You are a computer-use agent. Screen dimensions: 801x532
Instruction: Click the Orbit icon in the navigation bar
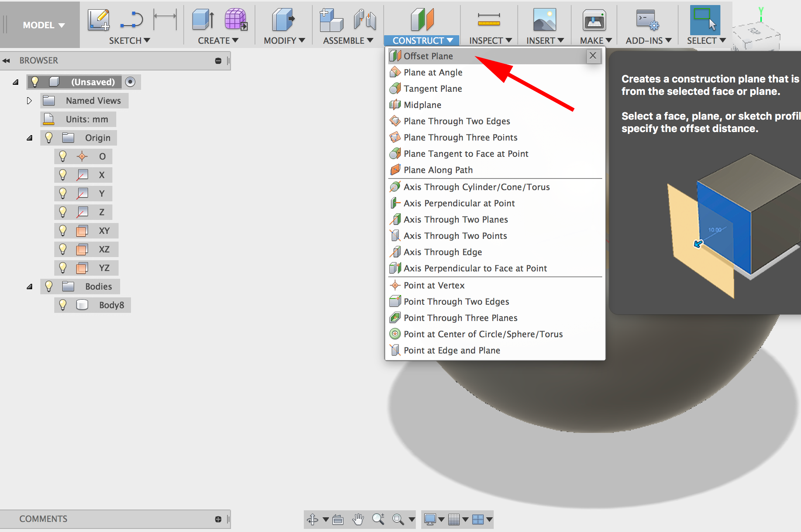coord(312,519)
